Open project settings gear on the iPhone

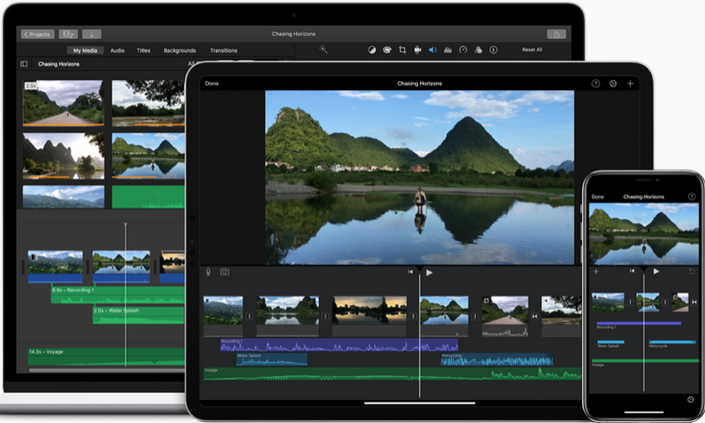[691, 400]
